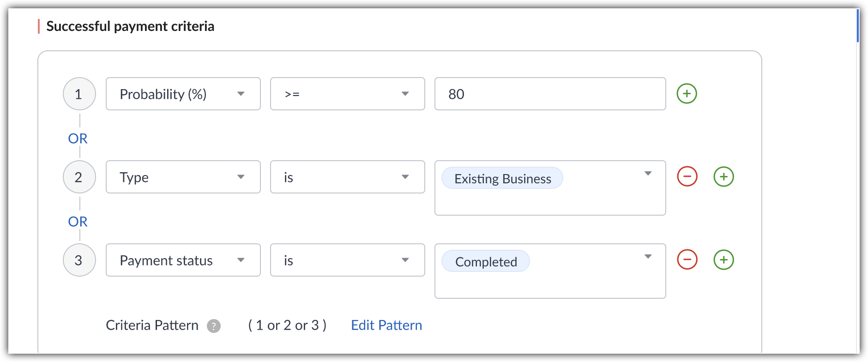Add a criterion after row 1
The width and height of the screenshot is (868, 362).
coord(687,94)
